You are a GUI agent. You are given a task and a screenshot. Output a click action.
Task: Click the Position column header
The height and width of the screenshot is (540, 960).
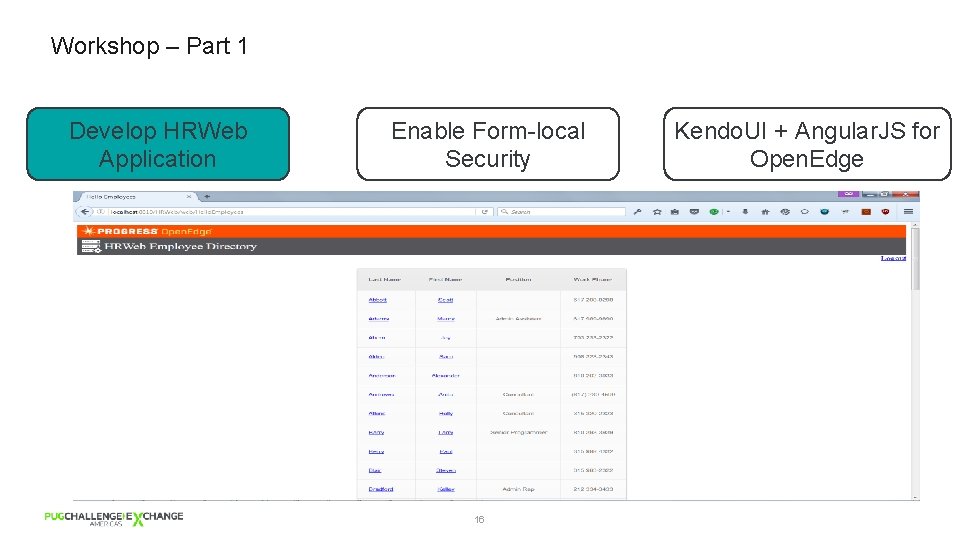pos(518,279)
